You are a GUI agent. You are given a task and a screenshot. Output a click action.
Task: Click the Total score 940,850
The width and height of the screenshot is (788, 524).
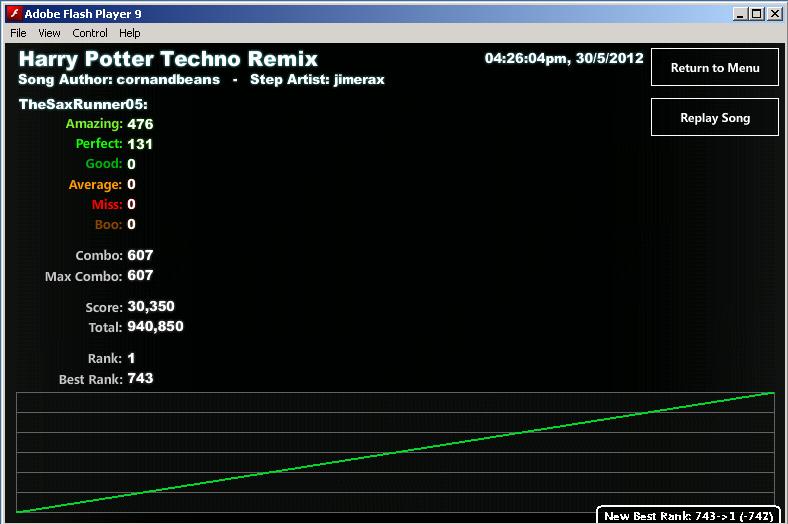click(155, 327)
